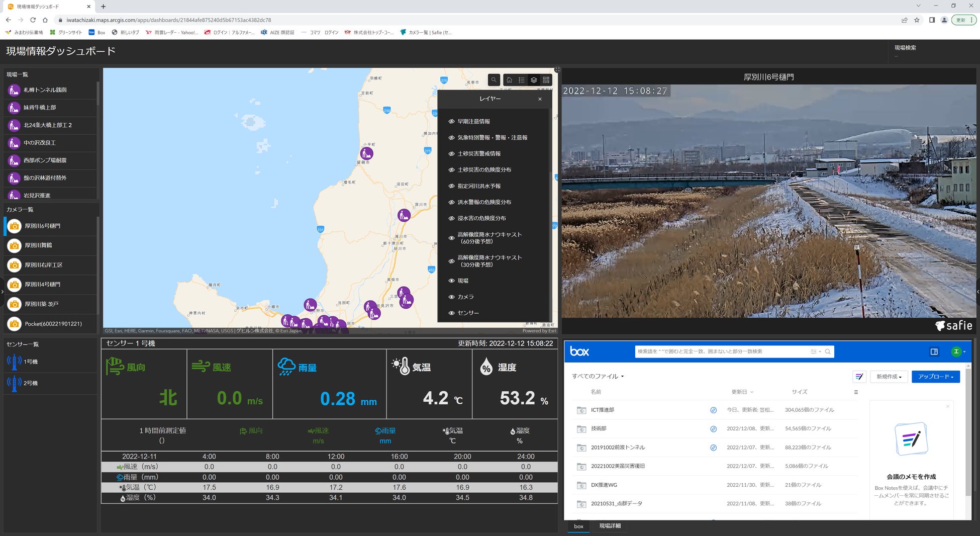Click the map layers stack icon

[534, 80]
